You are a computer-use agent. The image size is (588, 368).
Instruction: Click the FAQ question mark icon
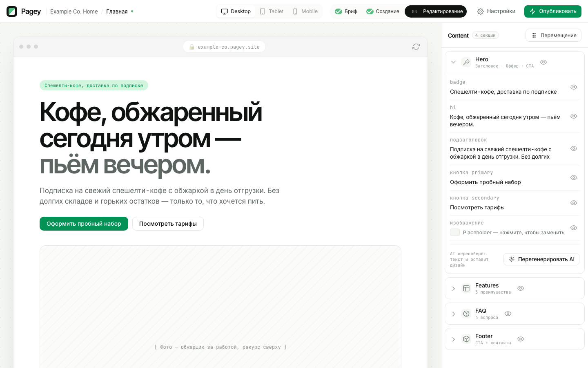pyautogui.click(x=466, y=314)
